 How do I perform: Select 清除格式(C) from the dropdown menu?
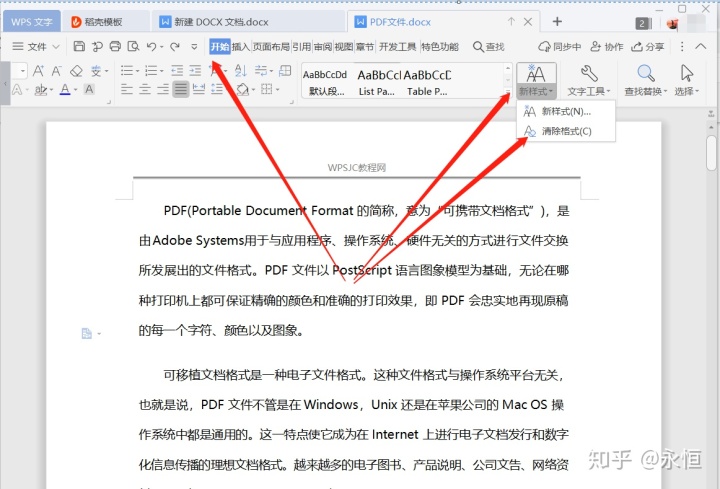[566, 131]
